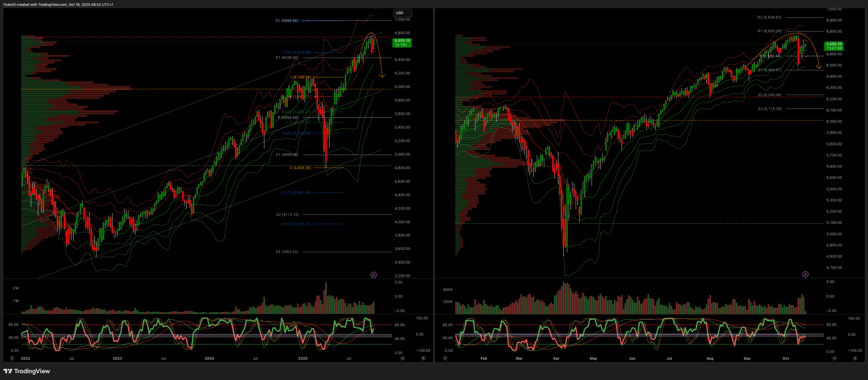Viewport: 868px width, 380px height.
Task: Toggle auto scale A on right chart
Action: [x=834, y=359]
